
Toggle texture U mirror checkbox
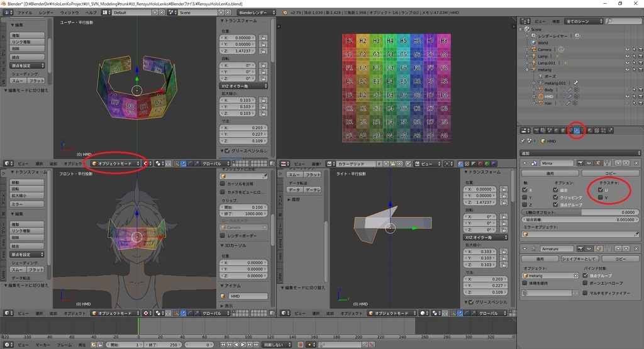tap(601, 190)
